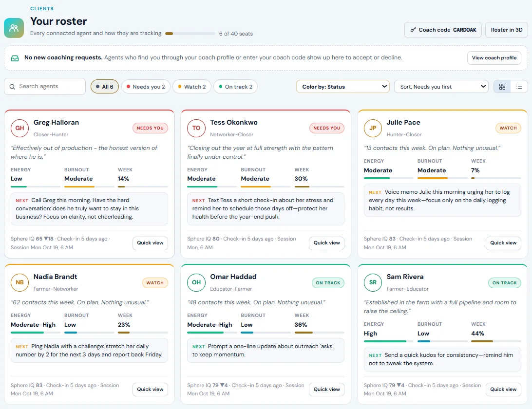
Task: Click Tess Okonkwo's TO avatar
Action: click(x=196, y=128)
